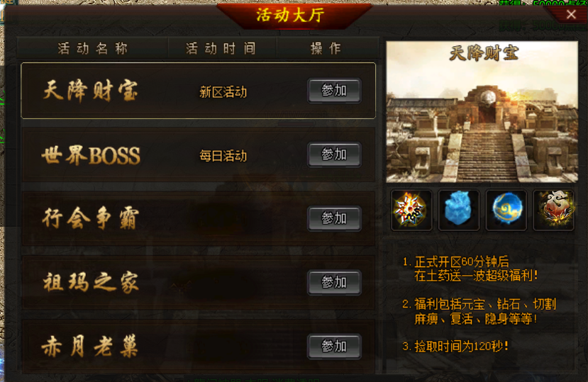Select the 世界BOSS activity row

pos(199,155)
